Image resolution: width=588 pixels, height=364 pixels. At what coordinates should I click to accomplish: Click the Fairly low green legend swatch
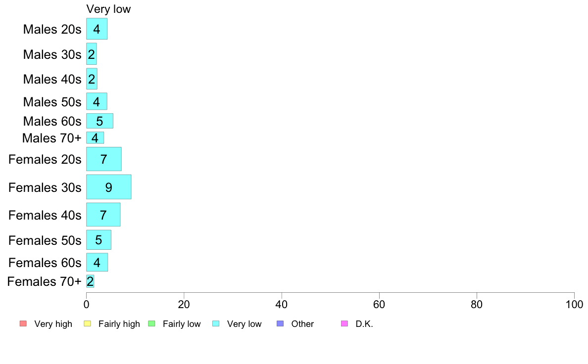pos(152,323)
